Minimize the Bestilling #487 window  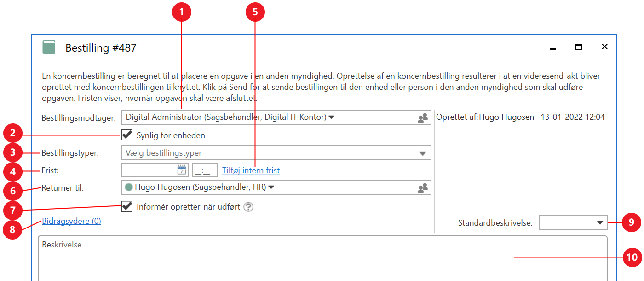coord(553,48)
